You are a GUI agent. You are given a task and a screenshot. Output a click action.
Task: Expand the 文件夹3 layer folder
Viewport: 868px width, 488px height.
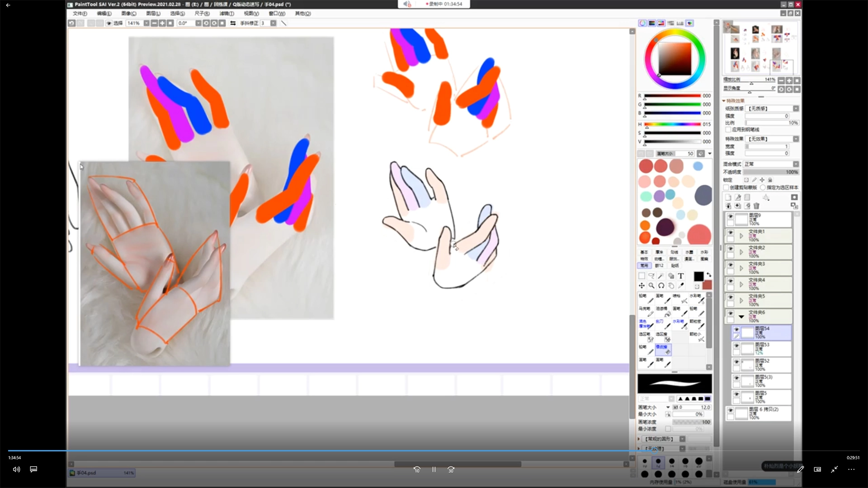741,268
